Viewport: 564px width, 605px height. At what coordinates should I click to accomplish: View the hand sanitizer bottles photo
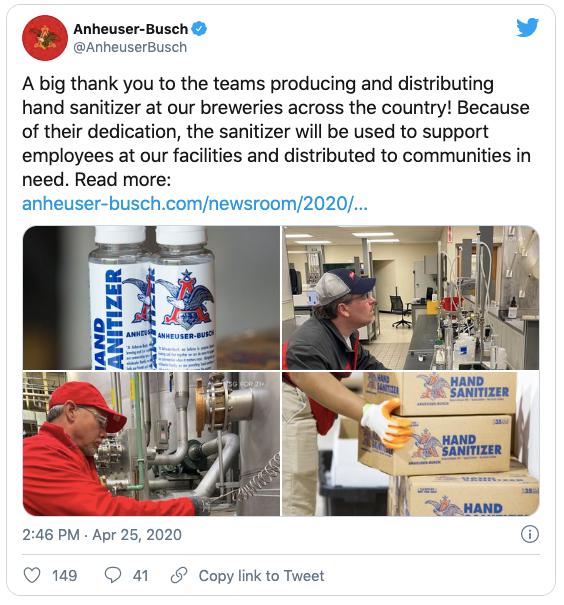(x=151, y=298)
